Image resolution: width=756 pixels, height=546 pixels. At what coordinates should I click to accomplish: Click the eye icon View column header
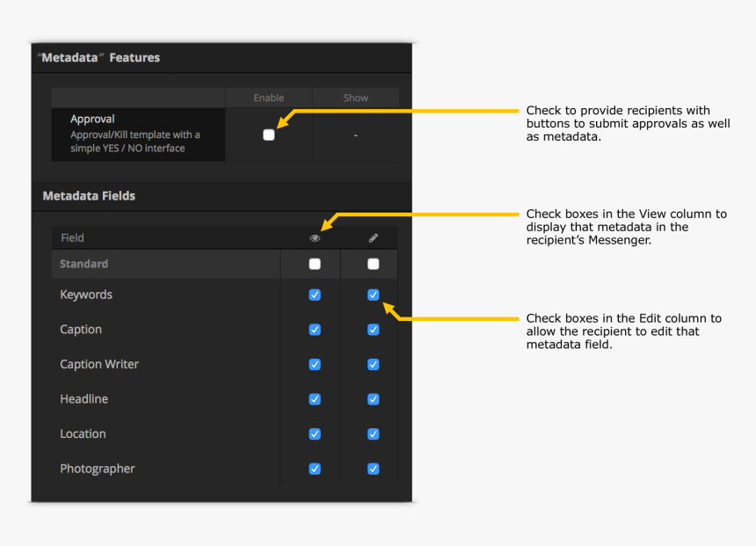point(315,238)
